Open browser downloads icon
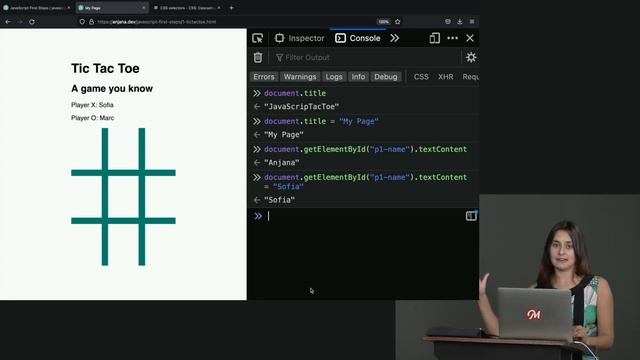640x360 pixels. (460, 22)
